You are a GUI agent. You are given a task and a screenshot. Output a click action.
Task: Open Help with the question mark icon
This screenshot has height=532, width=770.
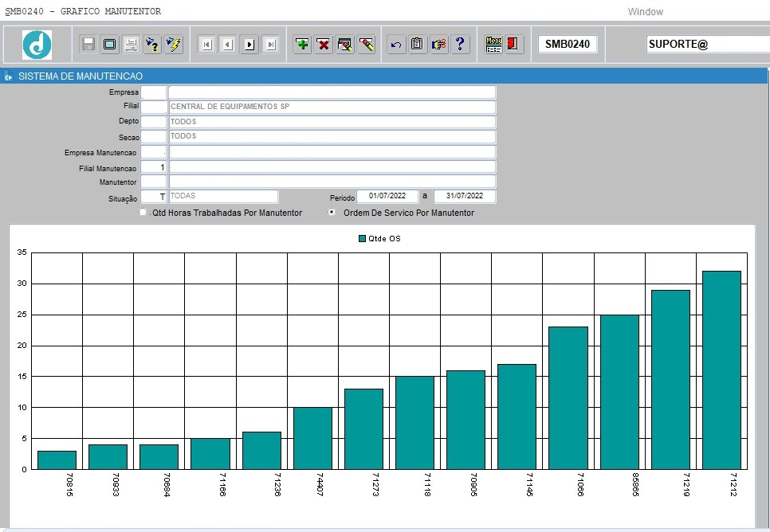click(460, 44)
